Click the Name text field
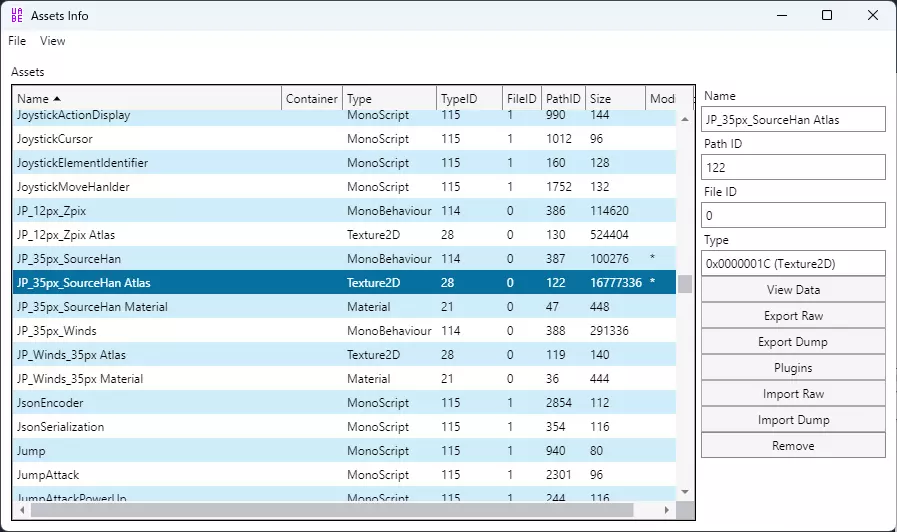 tap(793, 120)
